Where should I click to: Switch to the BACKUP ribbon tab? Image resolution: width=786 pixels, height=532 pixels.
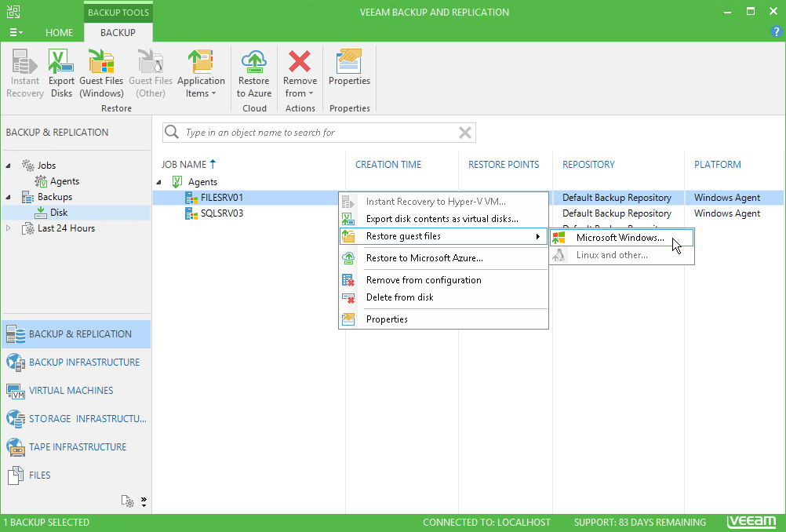(118, 33)
